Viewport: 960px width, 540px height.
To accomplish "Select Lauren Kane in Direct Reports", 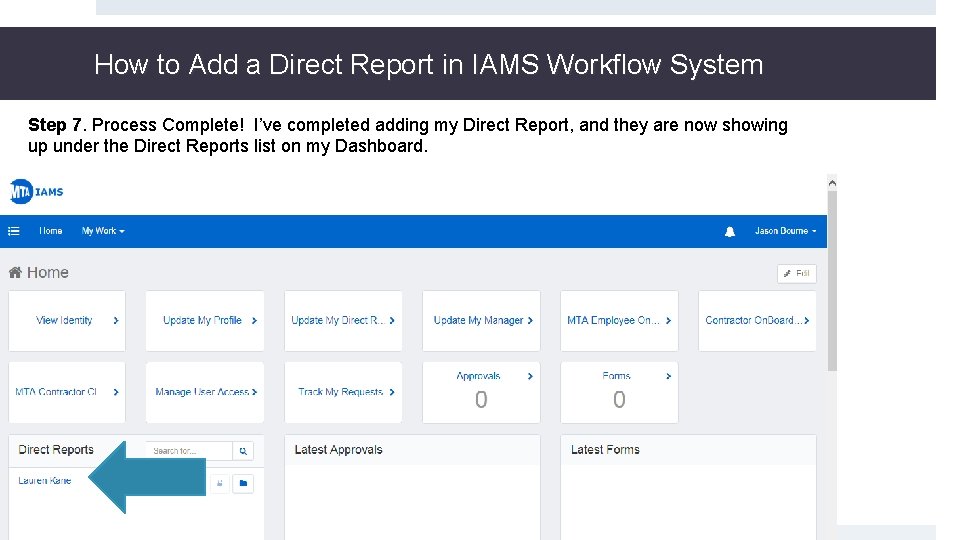I will [x=45, y=481].
